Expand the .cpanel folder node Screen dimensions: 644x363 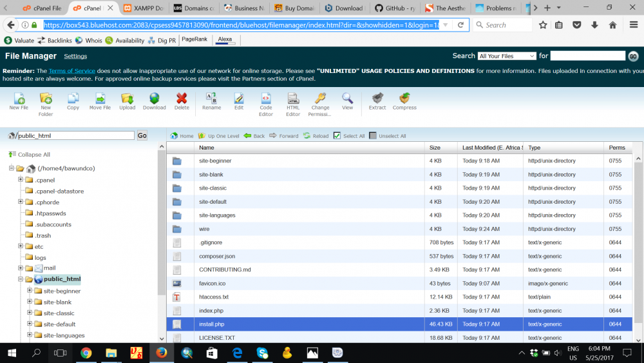click(21, 180)
